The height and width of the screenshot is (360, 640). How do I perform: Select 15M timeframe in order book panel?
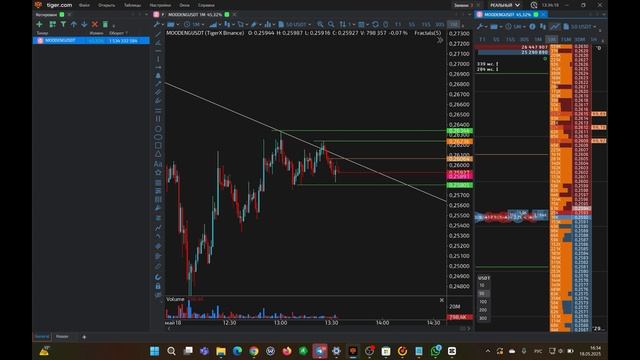click(566, 39)
